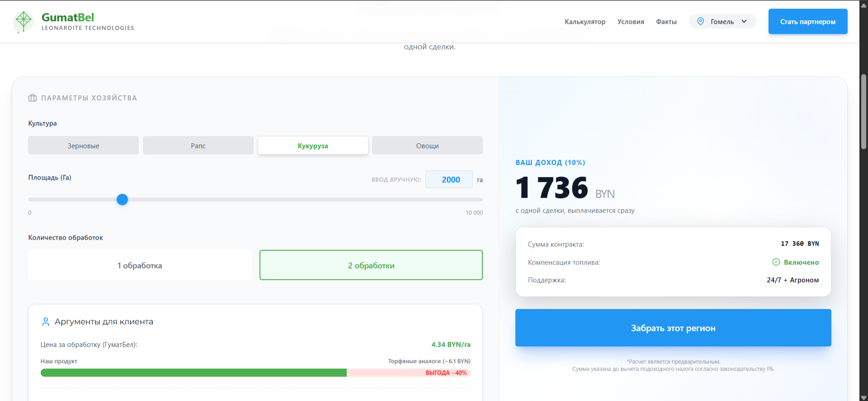Open the Условия navigation link
Image resolution: width=868 pixels, height=401 pixels.
coord(631,22)
